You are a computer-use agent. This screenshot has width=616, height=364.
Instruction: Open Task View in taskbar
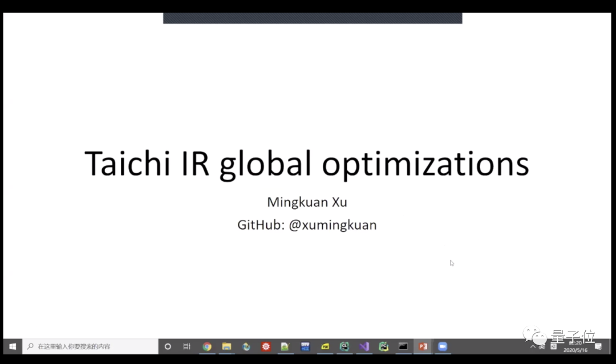coord(187,346)
